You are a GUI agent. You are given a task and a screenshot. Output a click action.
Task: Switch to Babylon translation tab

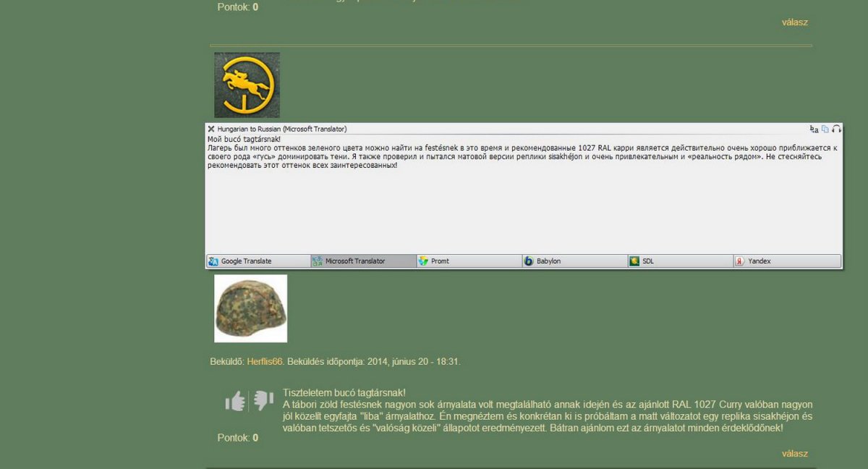click(x=574, y=261)
